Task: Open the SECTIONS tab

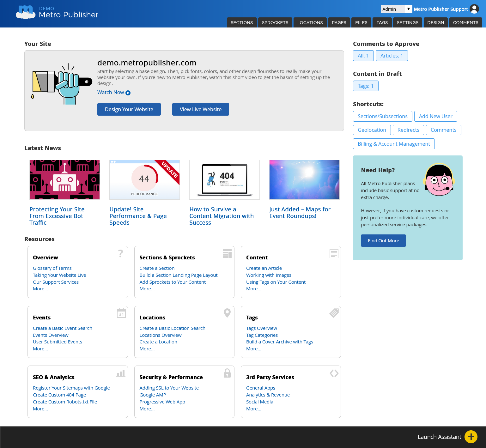Action: click(242, 22)
